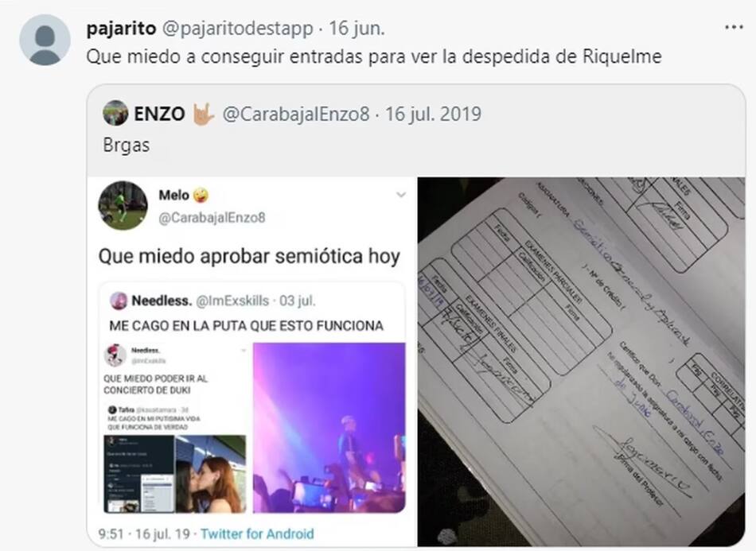This screenshot has height=551, width=756.
Task: Open the kissing couple photo thumbnail
Action: point(211,474)
